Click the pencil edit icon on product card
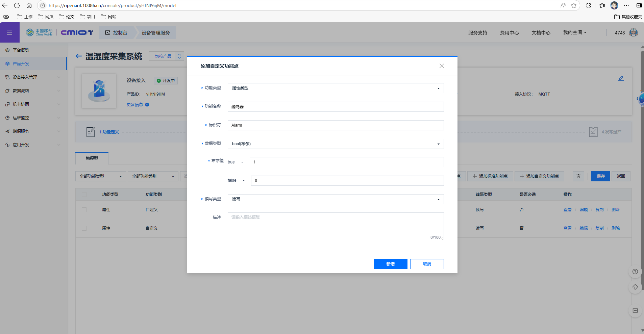This screenshot has height=334, width=644. 621,78
